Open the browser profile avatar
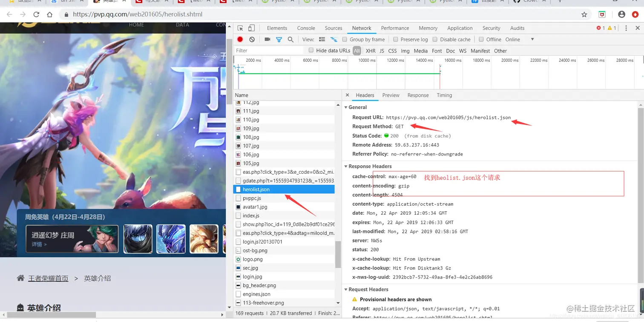The height and width of the screenshot is (322, 644). click(x=621, y=14)
